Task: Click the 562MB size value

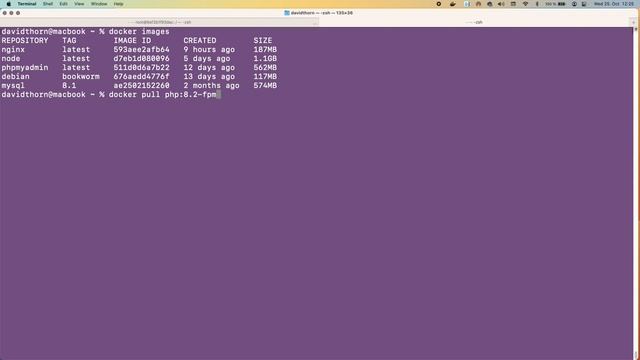Action: click(265, 67)
